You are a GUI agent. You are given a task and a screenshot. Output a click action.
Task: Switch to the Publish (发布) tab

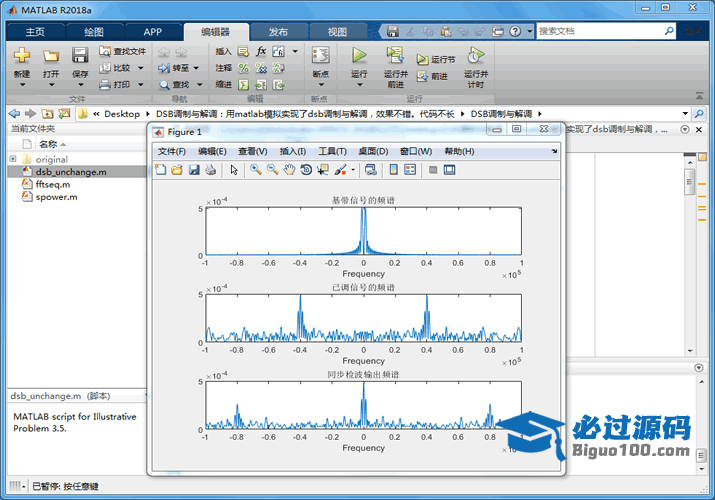coord(278,32)
